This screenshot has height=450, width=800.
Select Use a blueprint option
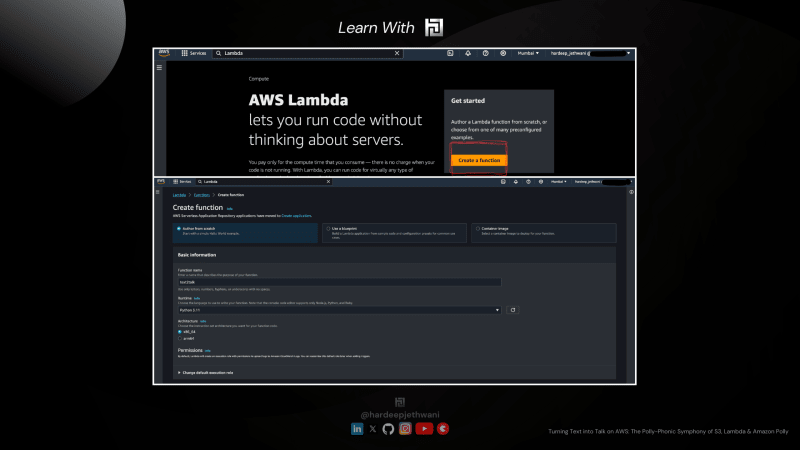[394, 233]
